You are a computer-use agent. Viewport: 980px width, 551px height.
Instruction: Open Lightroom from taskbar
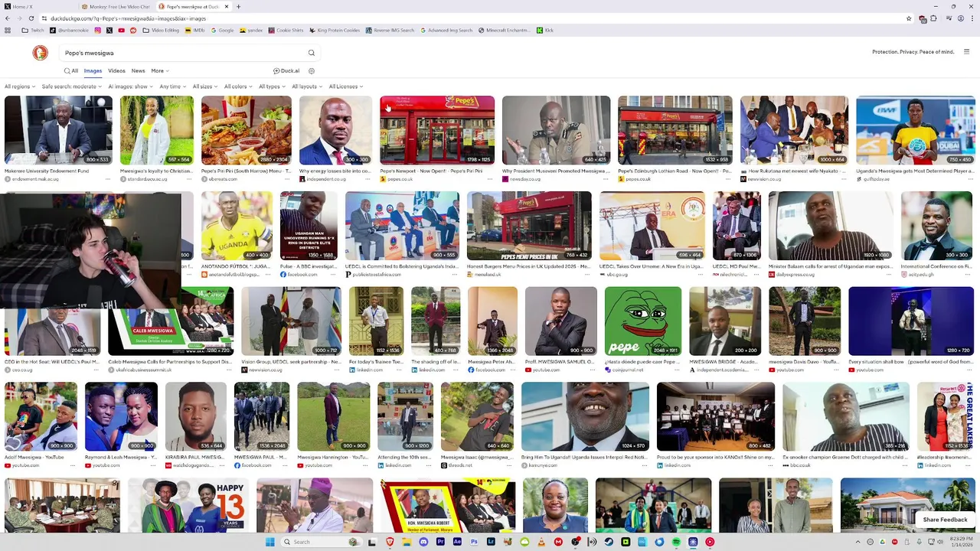coord(491,542)
